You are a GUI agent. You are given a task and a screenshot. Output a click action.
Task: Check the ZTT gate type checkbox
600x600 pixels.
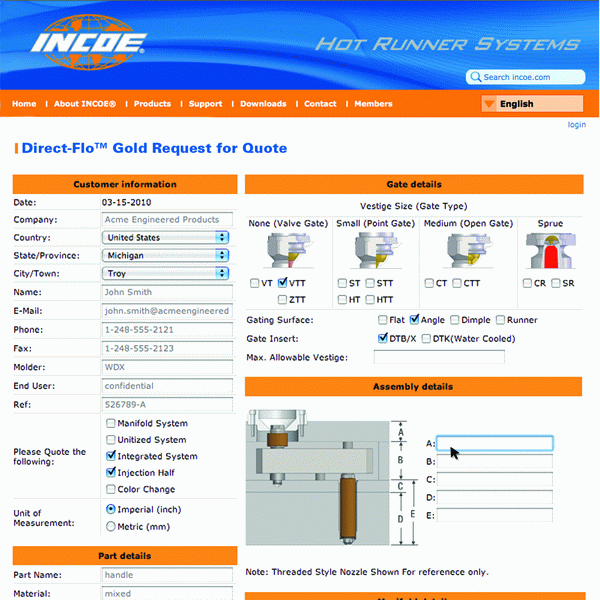[x=282, y=300]
